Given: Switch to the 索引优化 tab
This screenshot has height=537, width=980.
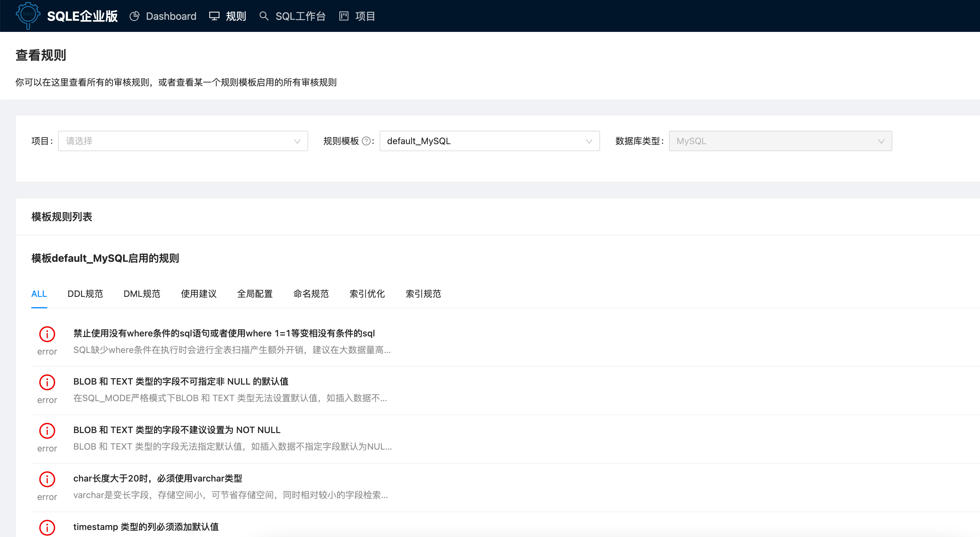Looking at the screenshot, I should 367,294.
